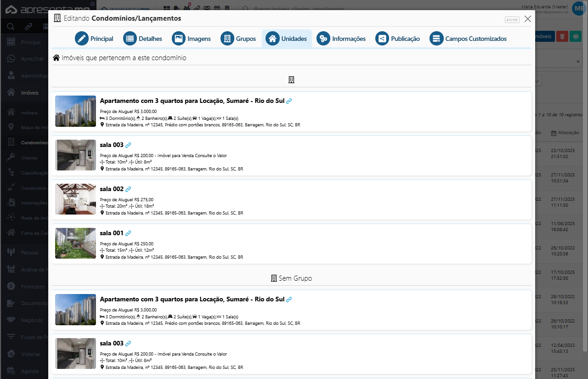Select the Grupos tab
Image resolution: width=588 pixels, height=379 pixels.
238,39
